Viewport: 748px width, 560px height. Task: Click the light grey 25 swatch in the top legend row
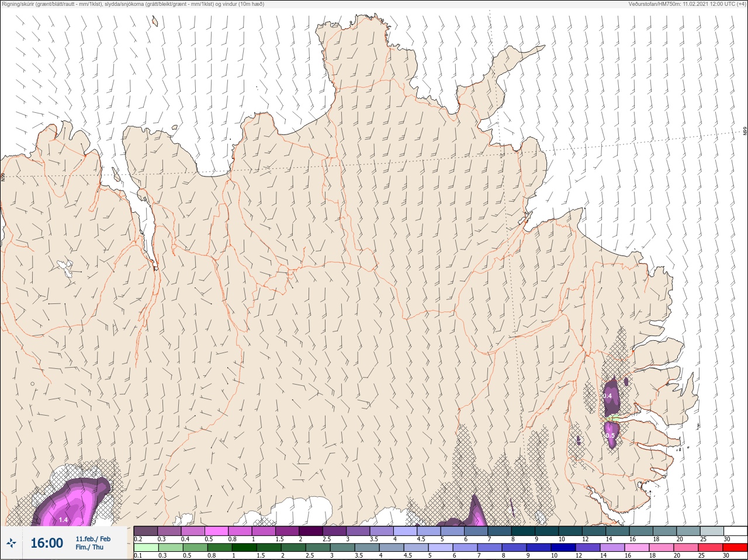(711, 531)
